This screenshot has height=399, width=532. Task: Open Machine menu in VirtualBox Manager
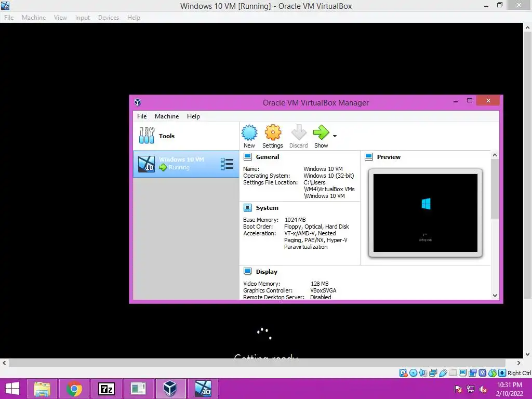click(167, 116)
